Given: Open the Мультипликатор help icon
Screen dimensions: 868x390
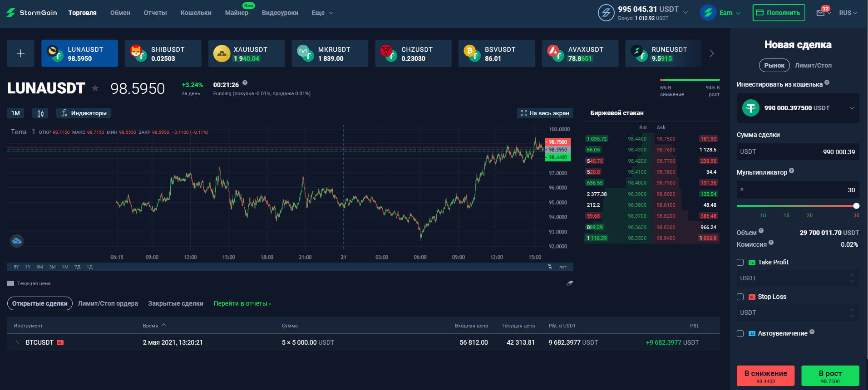Looking at the screenshot, I should click(792, 171).
